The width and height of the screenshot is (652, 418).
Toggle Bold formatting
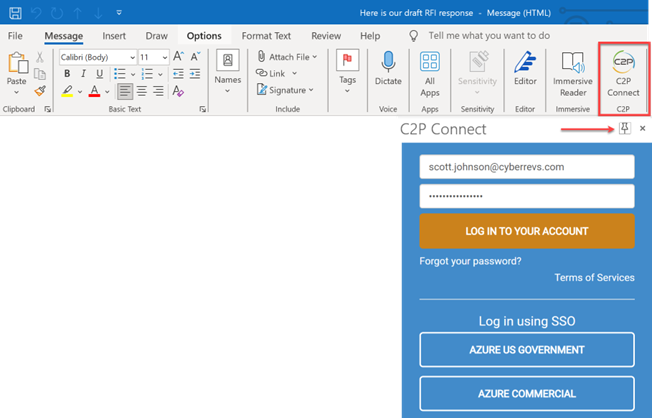67,74
